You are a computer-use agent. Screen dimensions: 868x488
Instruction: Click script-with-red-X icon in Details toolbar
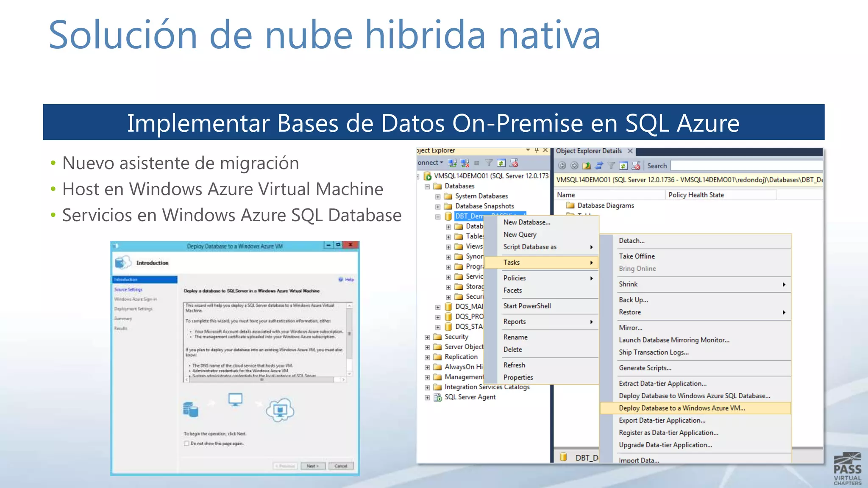tap(636, 166)
